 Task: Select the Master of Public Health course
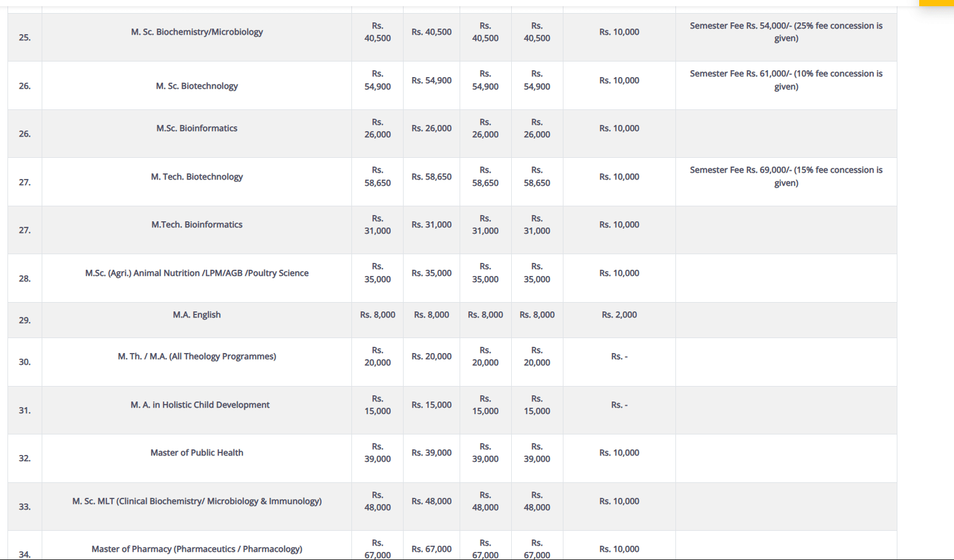click(x=197, y=453)
